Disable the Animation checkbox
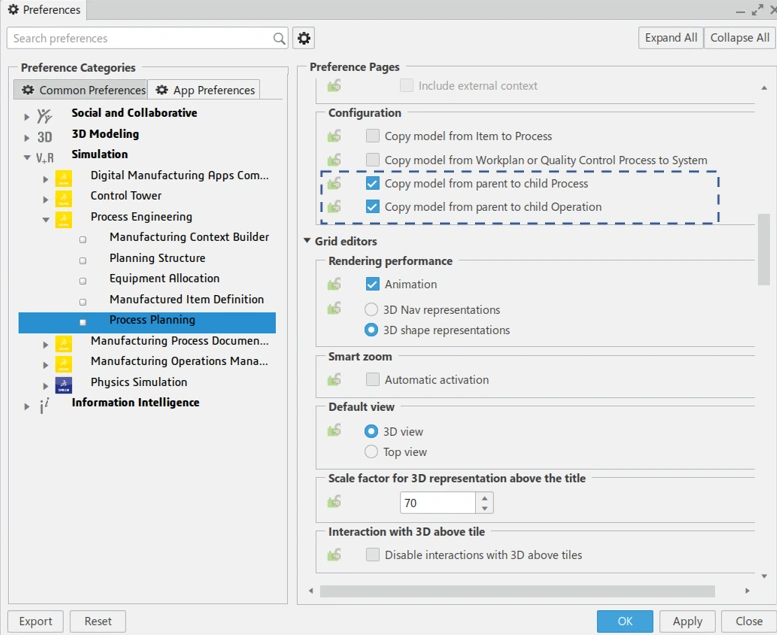The height and width of the screenshot is (636, 777). point(373,284)
